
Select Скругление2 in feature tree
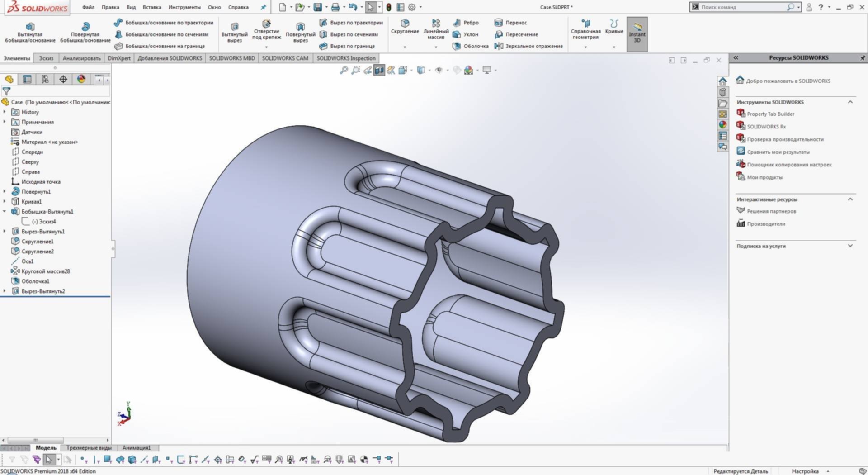[x=38, y=251]
